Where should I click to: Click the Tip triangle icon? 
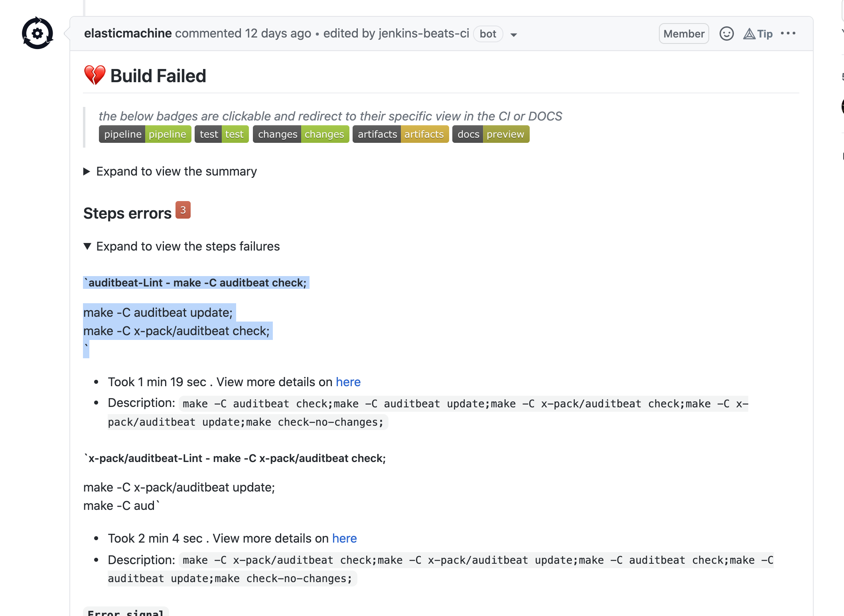coord(749,34)
